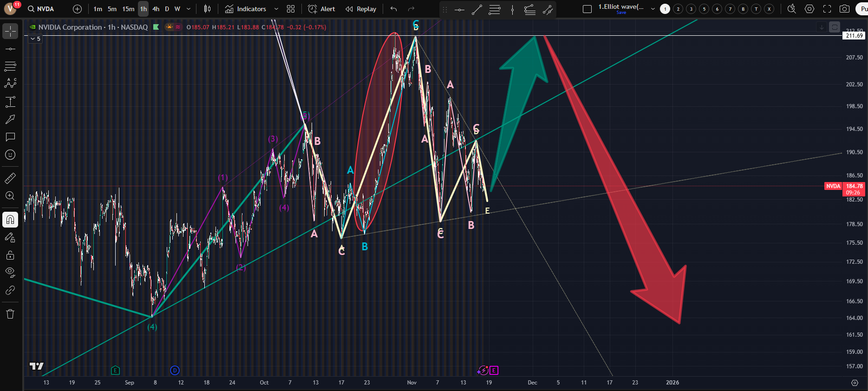Select the trend line tool in favorites bar
Image resolution: width=868 pixels, height=391 pixels.
[x=477, y=10]
